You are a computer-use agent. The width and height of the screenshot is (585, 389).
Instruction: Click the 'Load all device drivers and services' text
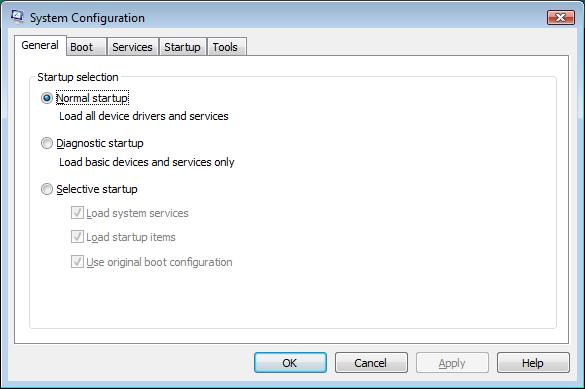pyautogui.click(x=144, y=116)
